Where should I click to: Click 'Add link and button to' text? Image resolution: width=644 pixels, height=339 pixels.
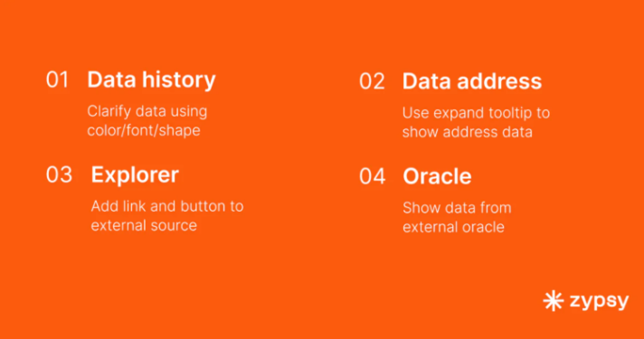(167, 206)
